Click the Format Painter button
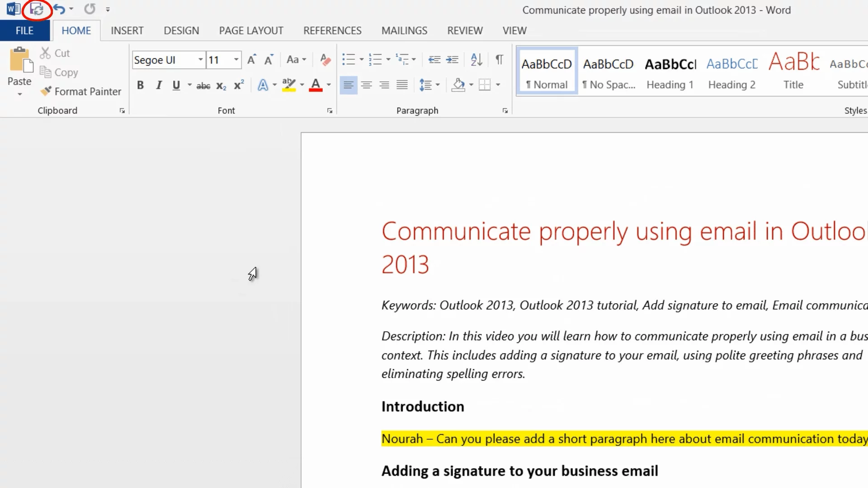This screenshot has height=488, width=868. 81,92
